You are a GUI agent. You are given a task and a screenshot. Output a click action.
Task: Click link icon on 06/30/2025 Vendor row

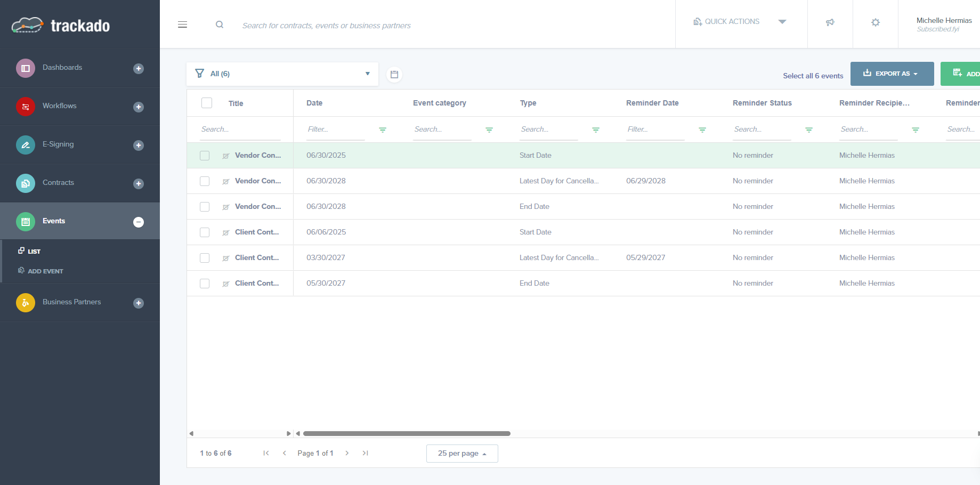point(226,156)
